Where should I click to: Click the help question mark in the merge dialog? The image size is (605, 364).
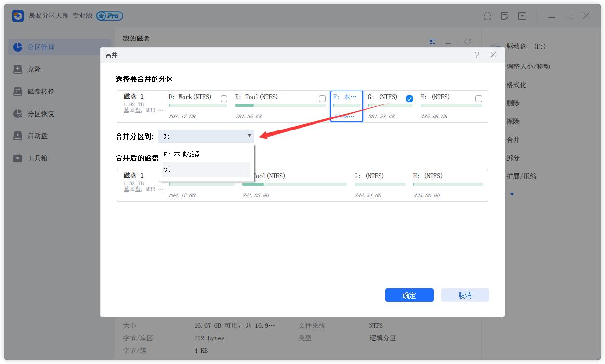pos(476,55)
